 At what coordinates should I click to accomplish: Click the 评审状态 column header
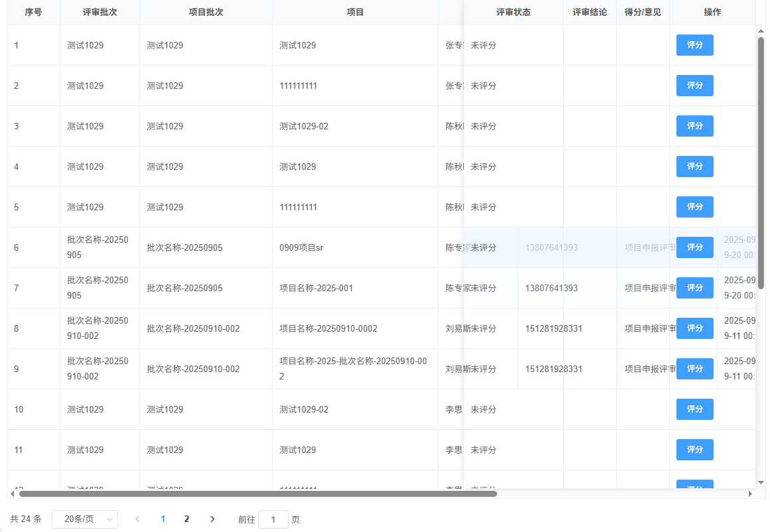coord(513,12)
